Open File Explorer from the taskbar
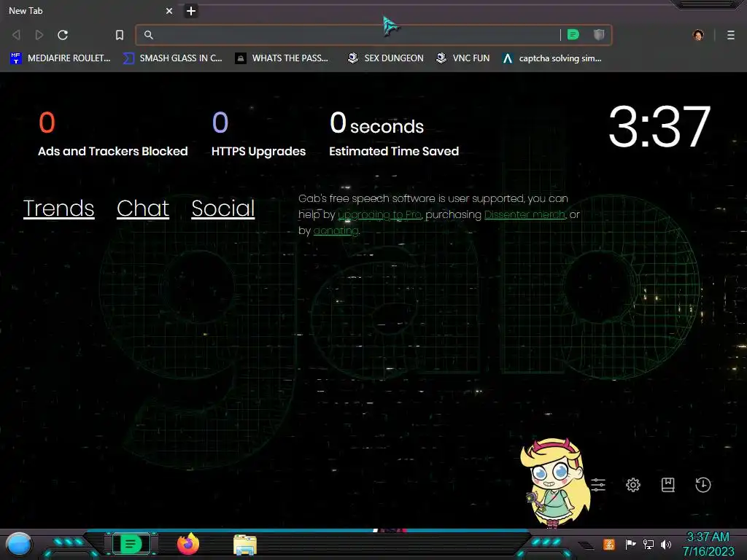 click(245, 545)
